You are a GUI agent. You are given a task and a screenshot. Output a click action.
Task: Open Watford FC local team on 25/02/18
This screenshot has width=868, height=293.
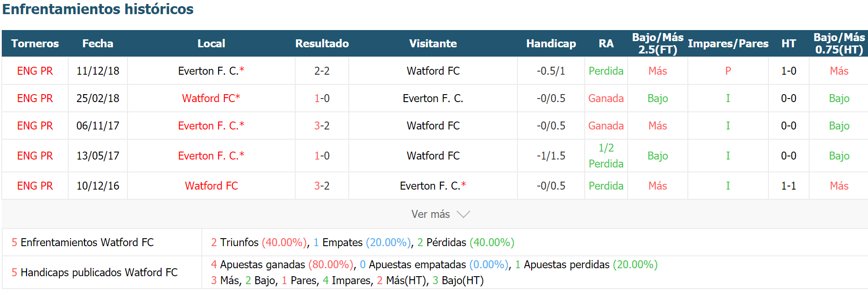click(x=211, y=98)
